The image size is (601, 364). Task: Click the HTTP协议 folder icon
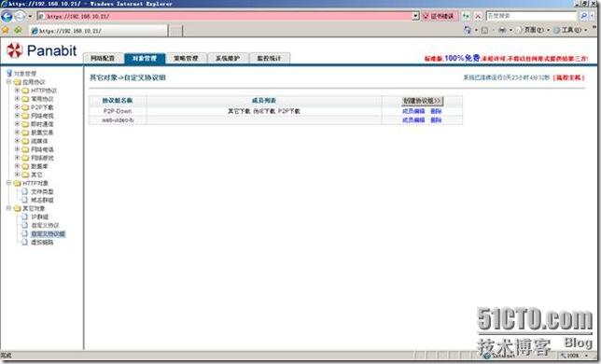[x=25, y=91]
